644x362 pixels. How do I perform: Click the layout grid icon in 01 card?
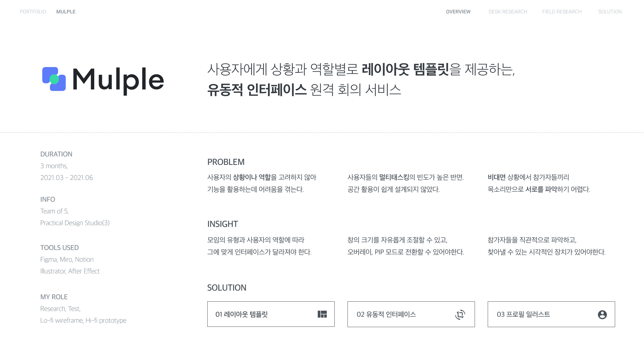[322, 314]
